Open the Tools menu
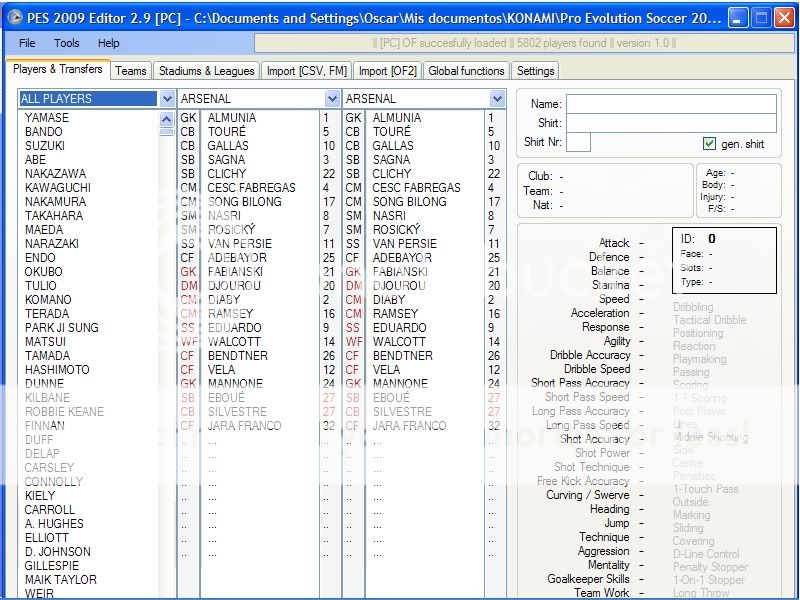The image size is (800, 600). click(x=67, y=43)
